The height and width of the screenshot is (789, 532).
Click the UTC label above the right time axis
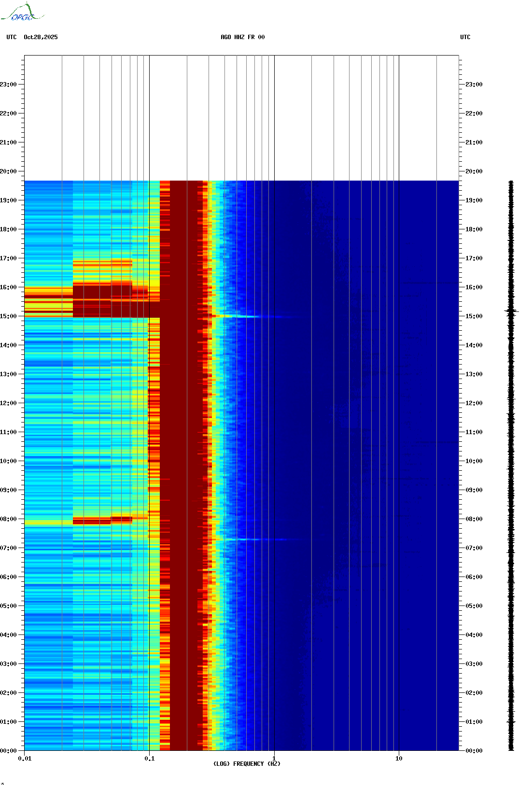coord(465,37)
